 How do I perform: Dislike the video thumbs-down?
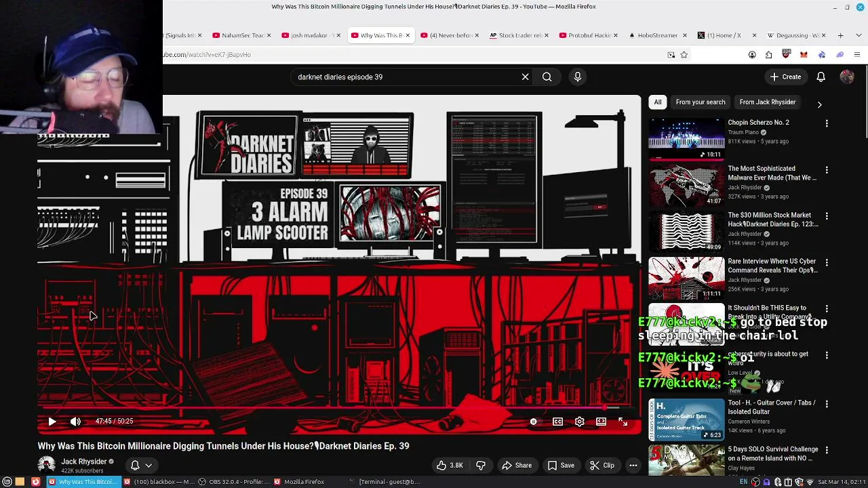point(481,466)
